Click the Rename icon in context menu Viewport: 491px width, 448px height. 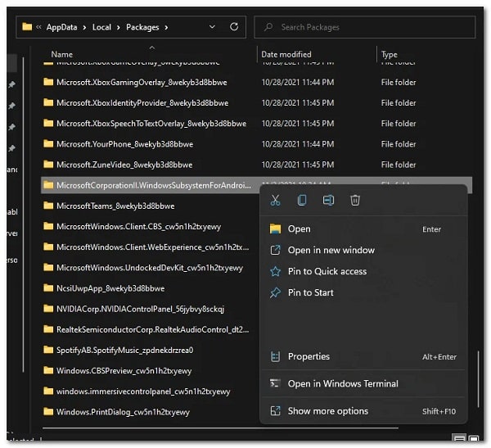click(328, 201)
